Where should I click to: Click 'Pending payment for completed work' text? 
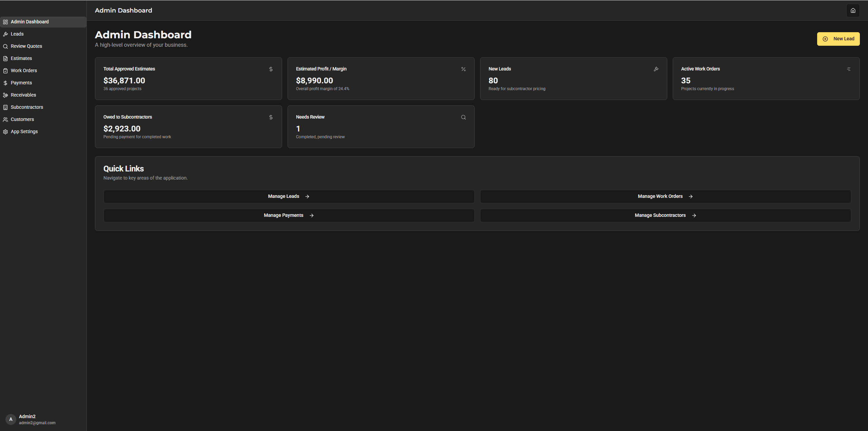pyautogui.click(x=137, y=137)
